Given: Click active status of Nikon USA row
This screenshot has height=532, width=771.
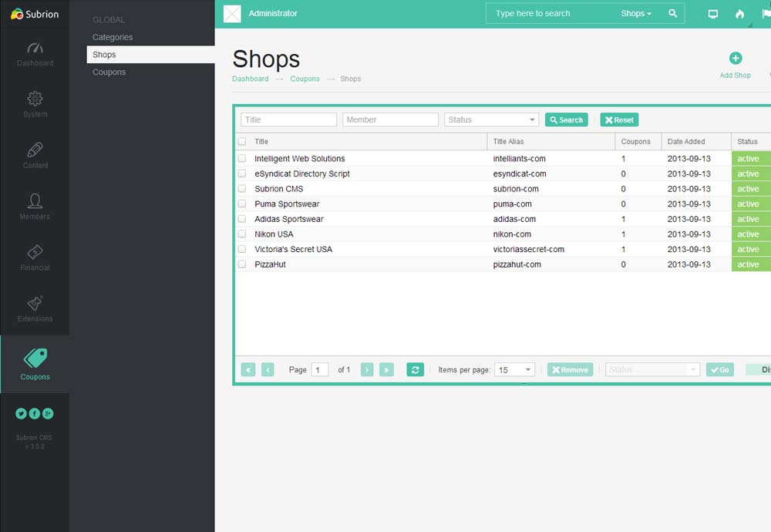Looking at the screenshot, I should 751,234.
